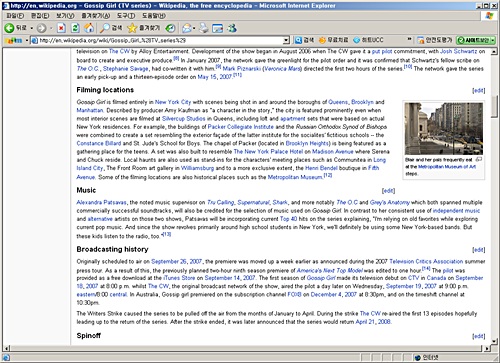Click the New York City link

tap(173, 102)
